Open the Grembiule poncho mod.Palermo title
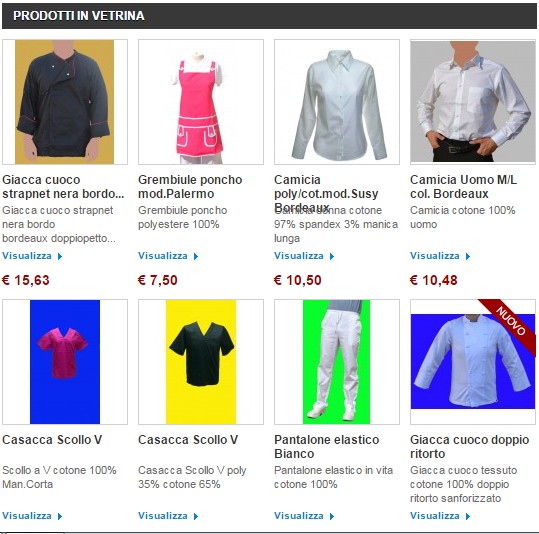Viewport: 539px width, 534px height. 190,187
